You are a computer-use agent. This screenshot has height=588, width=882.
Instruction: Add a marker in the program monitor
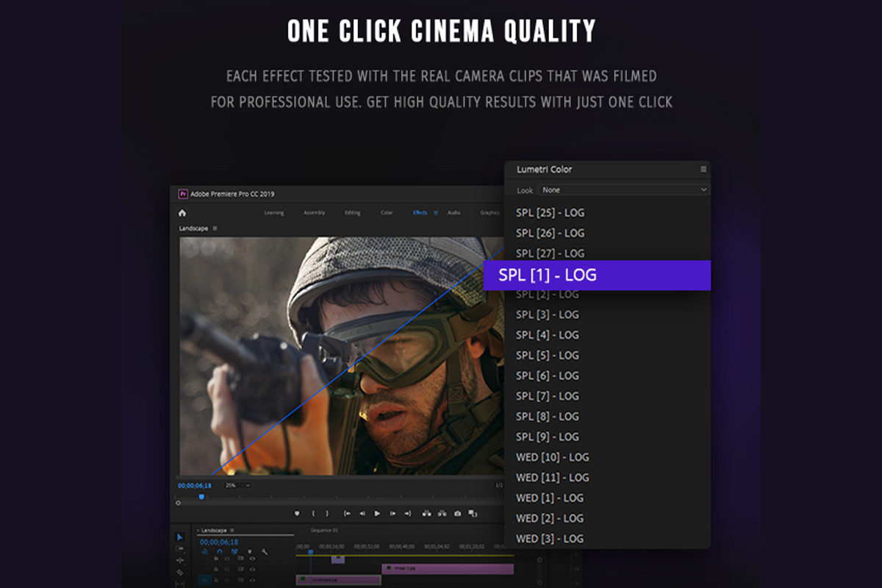[x=297, y=513]
